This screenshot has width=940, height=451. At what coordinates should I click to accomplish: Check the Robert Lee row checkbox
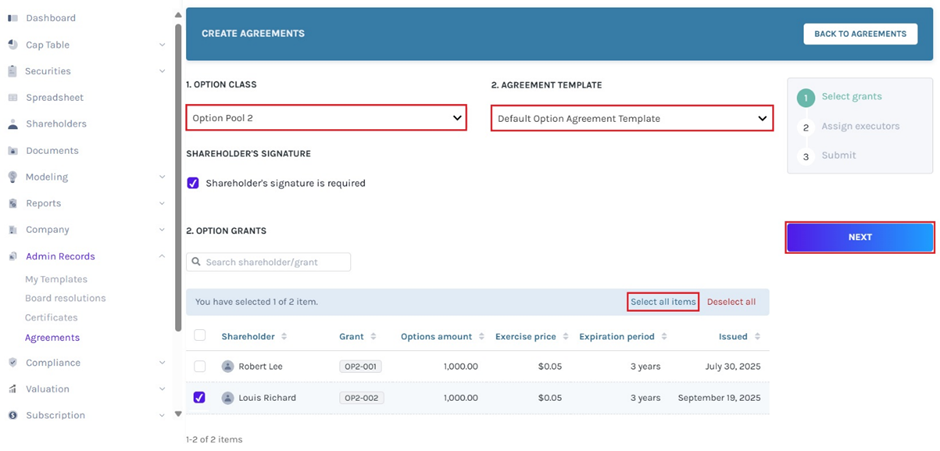point(200,366)
